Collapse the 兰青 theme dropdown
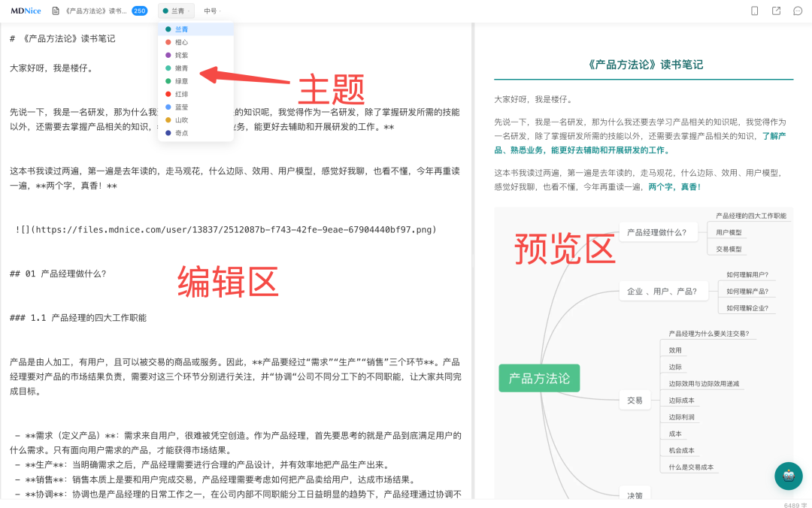Screen dimensions: 812x508 point(176,11)
